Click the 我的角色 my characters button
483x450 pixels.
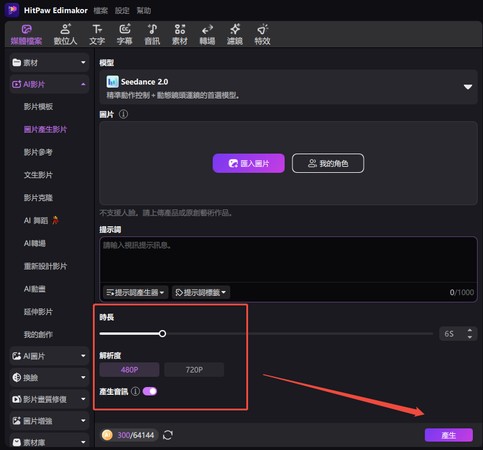coord(328,163)
